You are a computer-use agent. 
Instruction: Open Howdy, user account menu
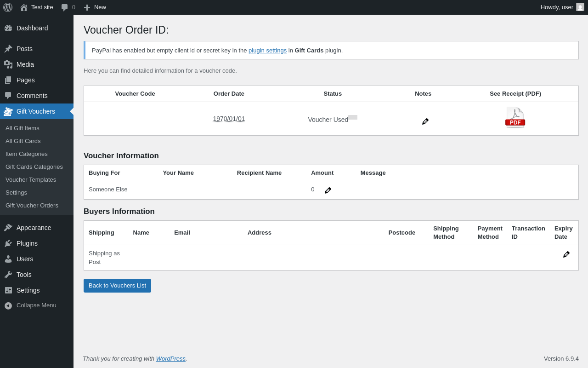[556, 7]
